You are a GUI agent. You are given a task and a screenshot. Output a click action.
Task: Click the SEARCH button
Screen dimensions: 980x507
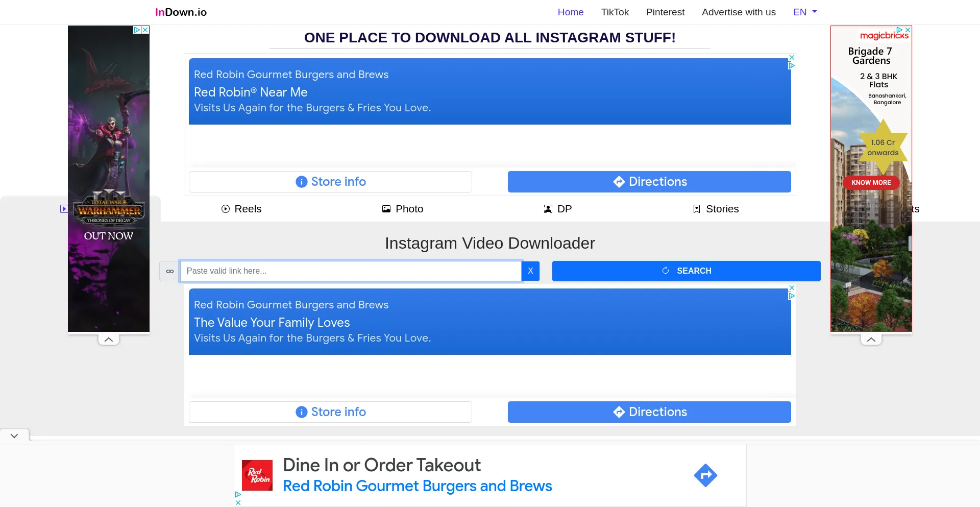pyautogui.click(x=686, y=271)
